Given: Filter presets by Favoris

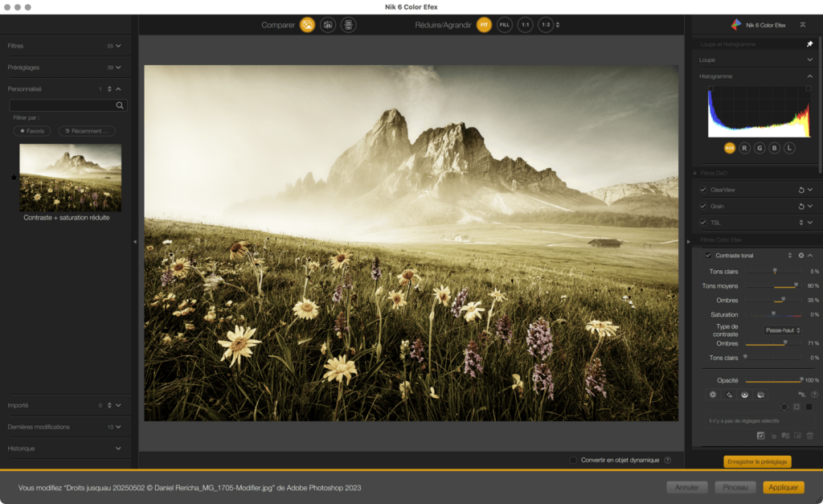Looking at the screenshot, I should tap(32, 131).
